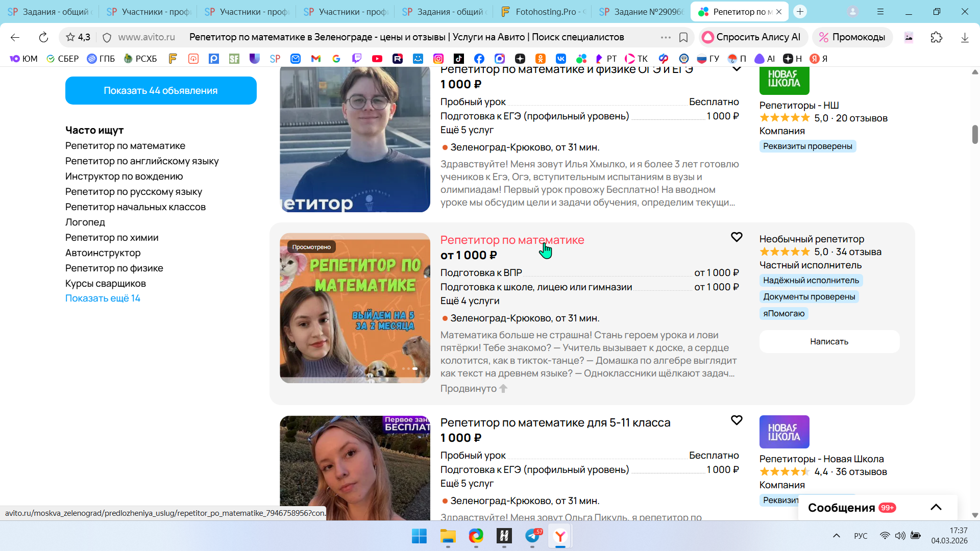
Task: Toggle the heart on the математике и физике listing
Action: coord(737,69)
